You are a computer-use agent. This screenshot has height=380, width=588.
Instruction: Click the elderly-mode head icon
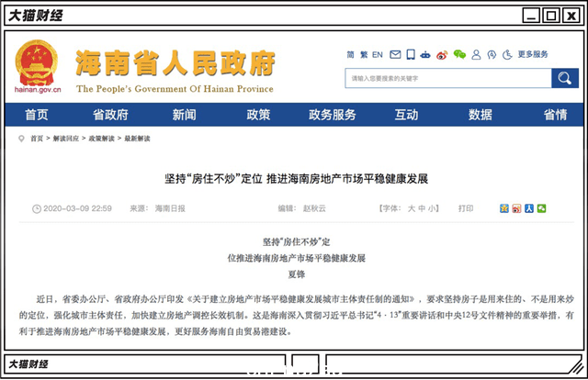click(x=492, y=55)
